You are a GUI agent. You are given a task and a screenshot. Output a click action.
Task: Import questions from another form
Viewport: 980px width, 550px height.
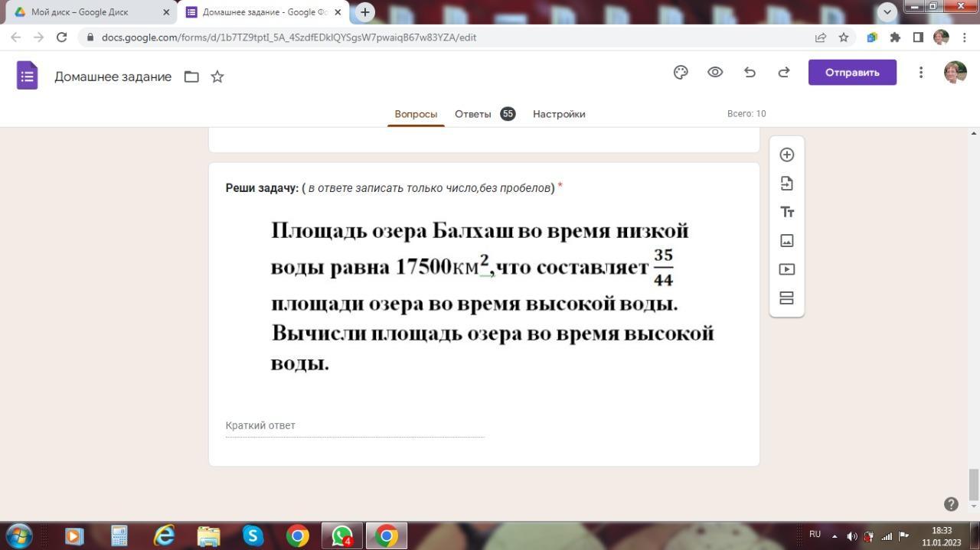click(x=786, y=184)
